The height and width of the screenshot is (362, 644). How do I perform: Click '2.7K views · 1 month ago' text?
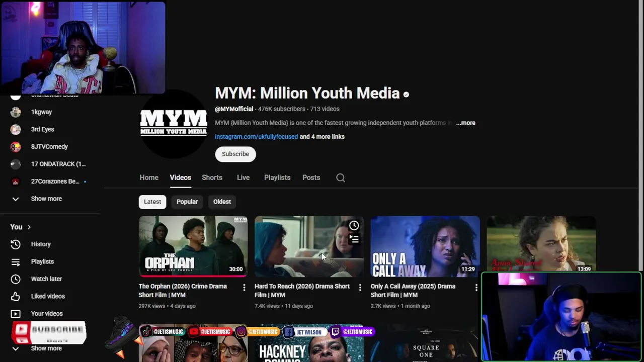(x=400, y=306)
